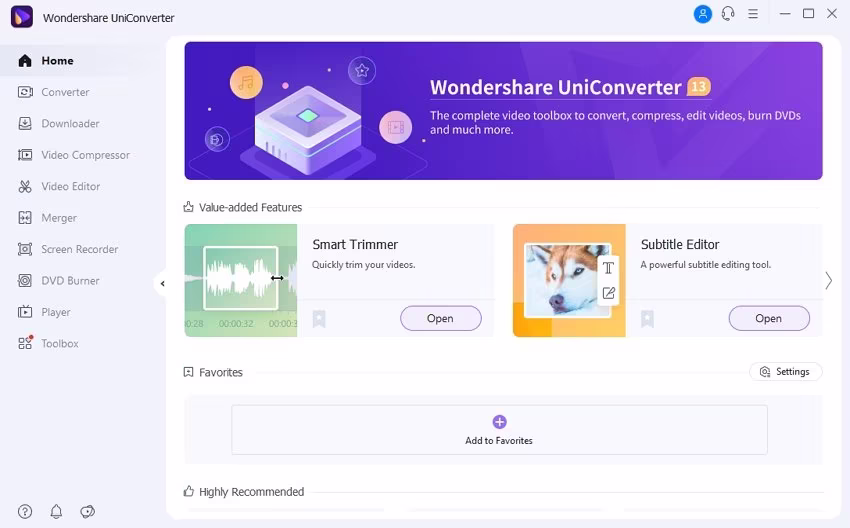850x528 pixels.
Task: Select Screen Recorder in the sidebar
Action: 80,249
